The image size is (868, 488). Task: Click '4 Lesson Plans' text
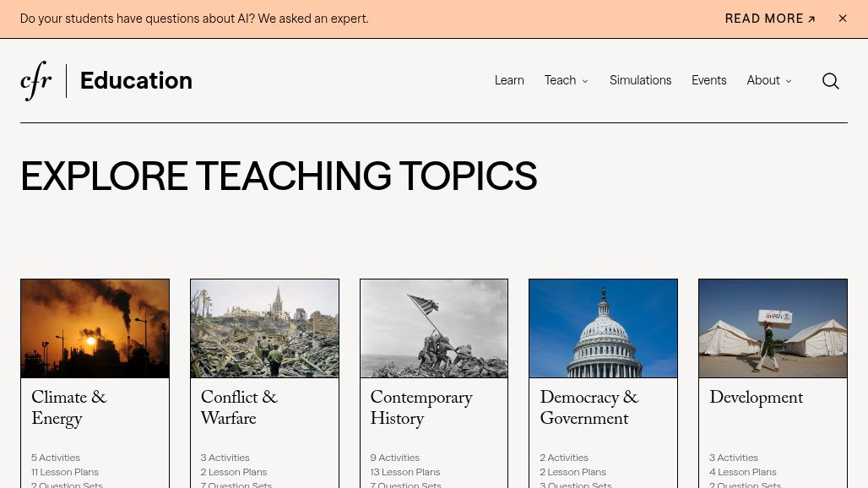pyautogui.click(x=743, y=472)
